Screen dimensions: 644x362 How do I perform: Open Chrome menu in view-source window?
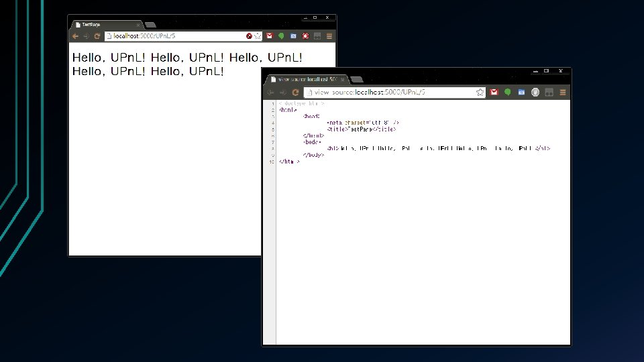(x=563, y=93)
